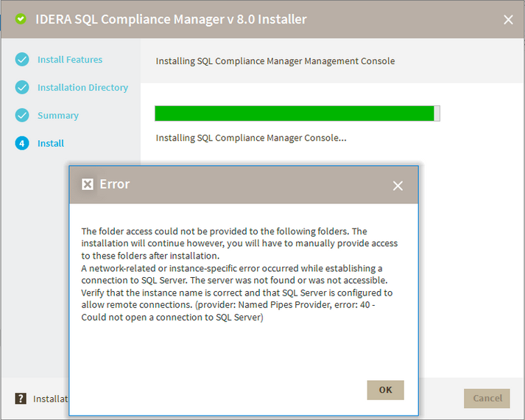Screen dimensions: 525x420
Task: Click the green shield icon in installer title bar
Action: [x=21, y=19]
